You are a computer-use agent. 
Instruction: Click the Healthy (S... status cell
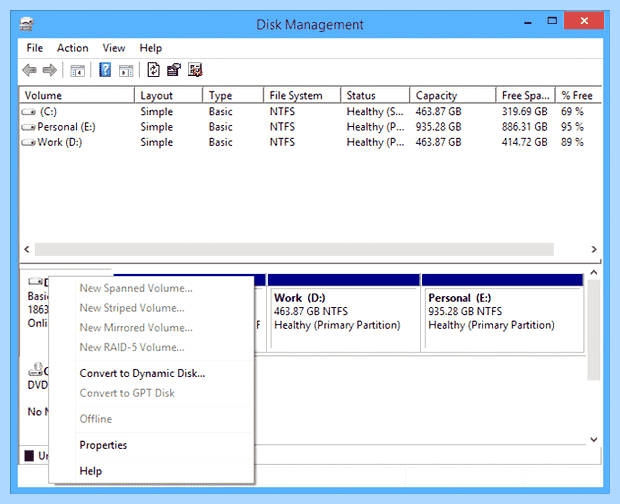pos(375,111)
